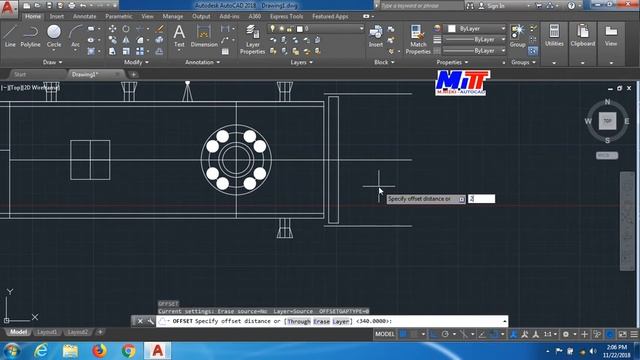Image resolution: width=640 pixels, height=360 pixels.
Task: Click the Print icon in quick access toolbar
Action: tap(72, 6)
